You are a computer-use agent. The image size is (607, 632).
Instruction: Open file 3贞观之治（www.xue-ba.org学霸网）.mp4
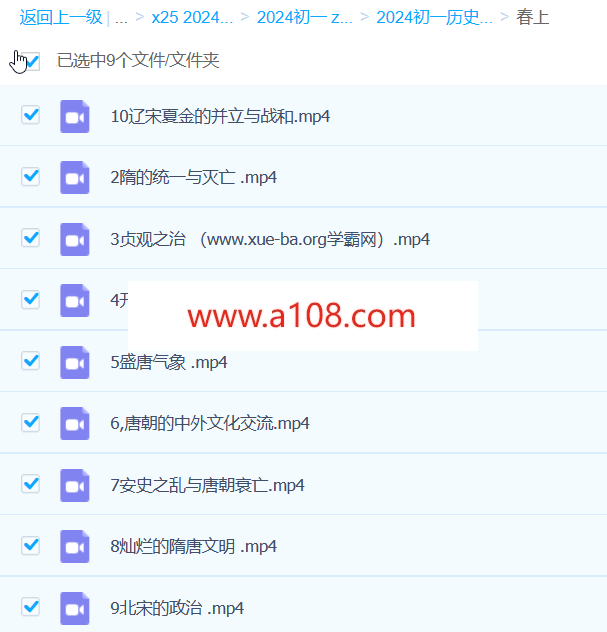point(270,239)
